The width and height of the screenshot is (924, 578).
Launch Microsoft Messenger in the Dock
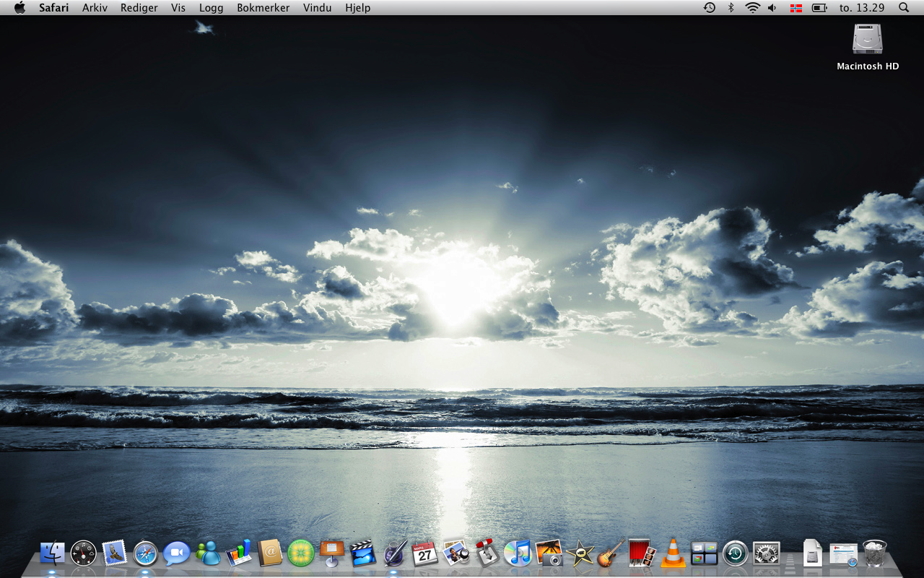pyautogui.click(x=208, y=553)
